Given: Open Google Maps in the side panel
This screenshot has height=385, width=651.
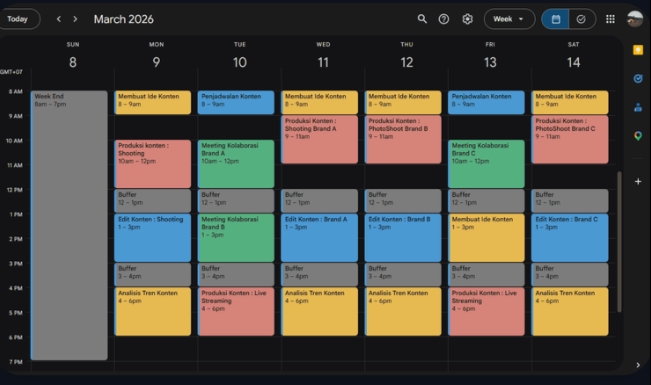Looking at the screenshot, I should 638,136.
